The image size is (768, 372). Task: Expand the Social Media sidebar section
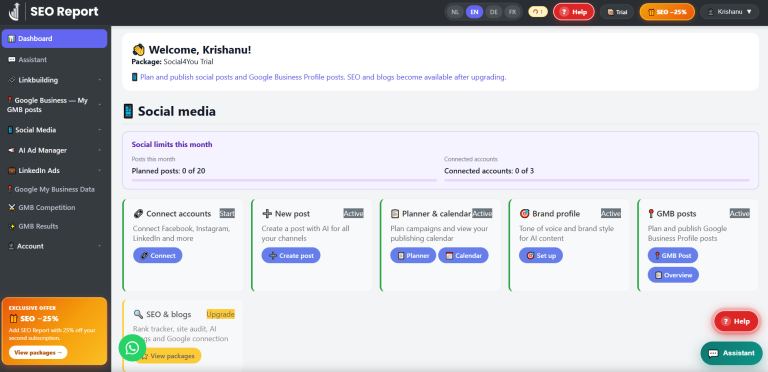(x=54, y=130)
